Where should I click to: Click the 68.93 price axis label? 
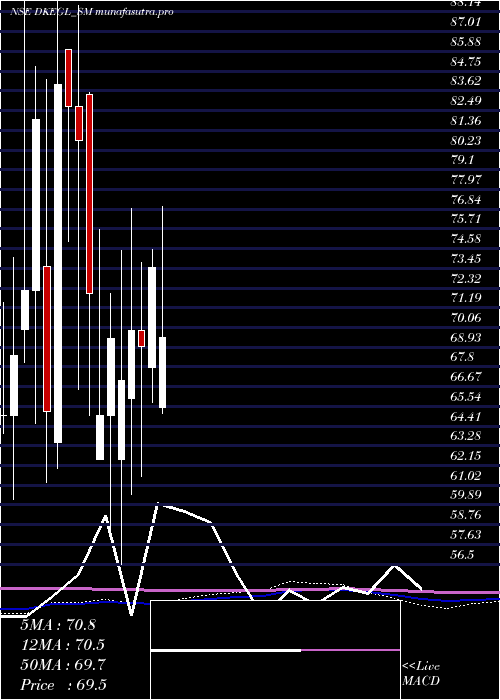[466, 337]
